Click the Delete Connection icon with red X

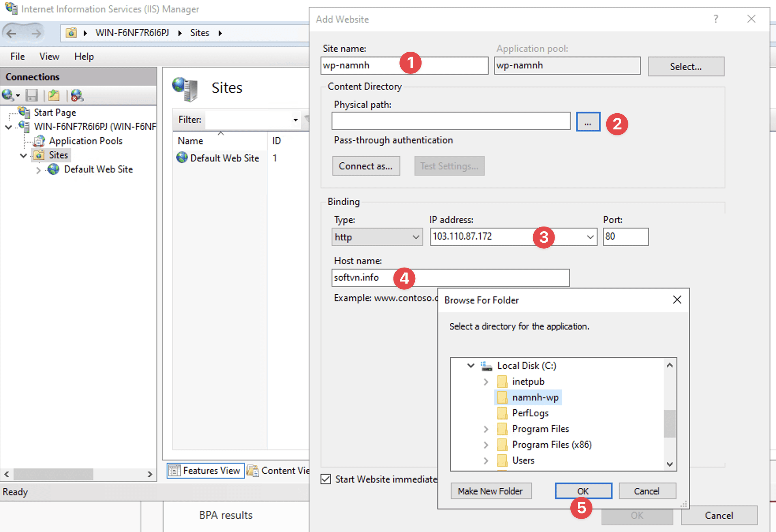[77, 95]
